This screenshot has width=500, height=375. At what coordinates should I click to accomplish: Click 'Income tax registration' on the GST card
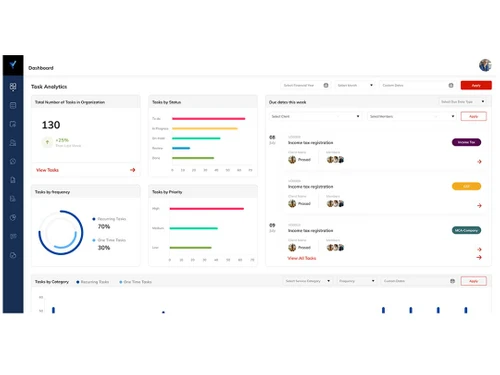(x=310, y=187)
